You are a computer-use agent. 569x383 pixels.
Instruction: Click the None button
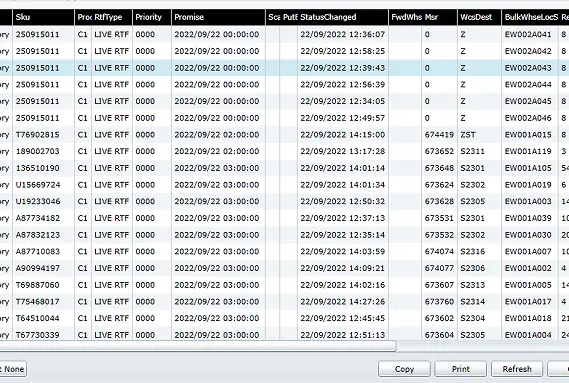(x=12, y=369)
